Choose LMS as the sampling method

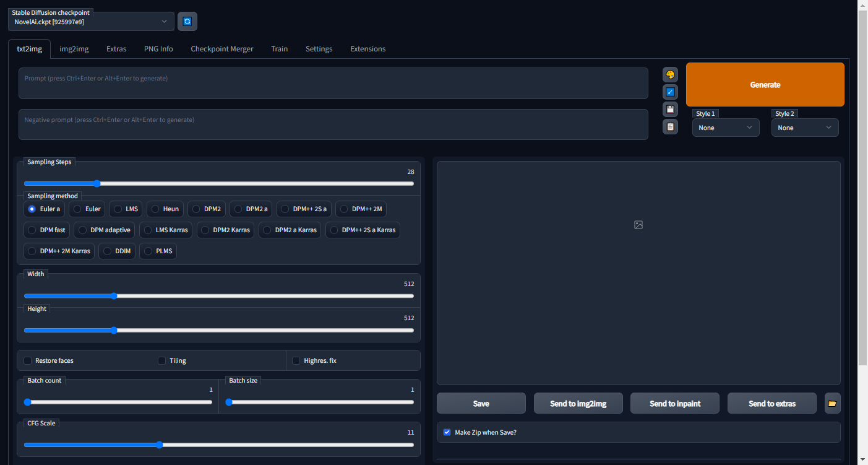(126, 209)
